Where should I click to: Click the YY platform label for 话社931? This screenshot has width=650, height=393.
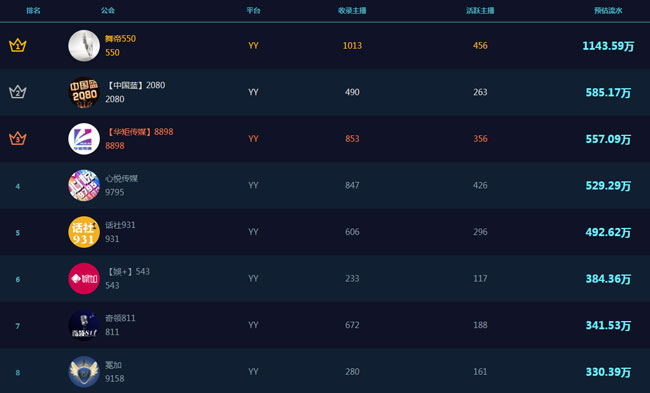coord(253,232)
